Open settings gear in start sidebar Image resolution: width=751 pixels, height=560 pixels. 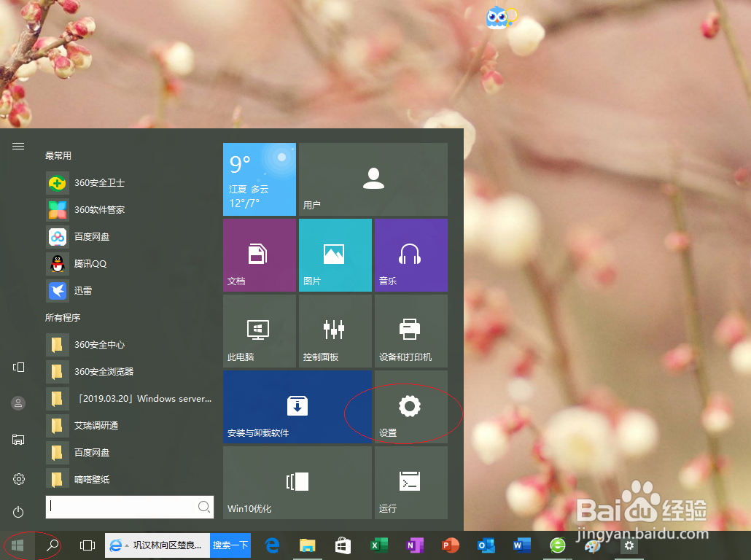(x=18, y=479)
